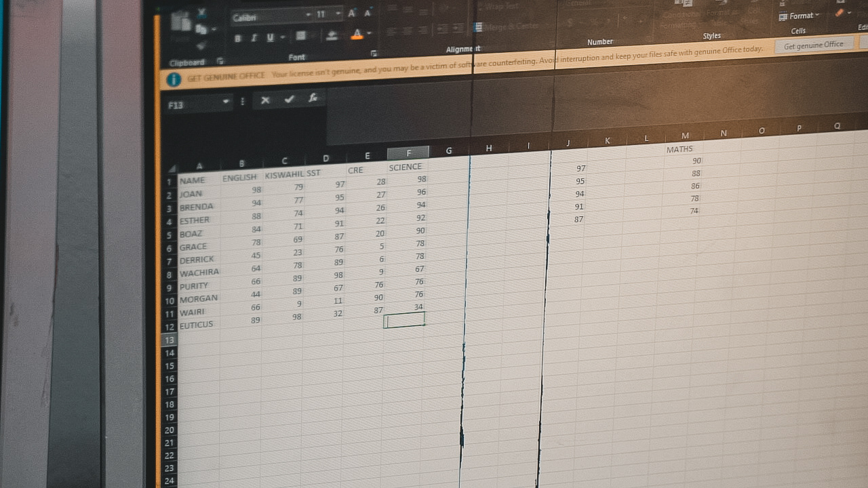Click the Borders icon
This screenshot has height=488, width=868.
[x=301, y=36]
